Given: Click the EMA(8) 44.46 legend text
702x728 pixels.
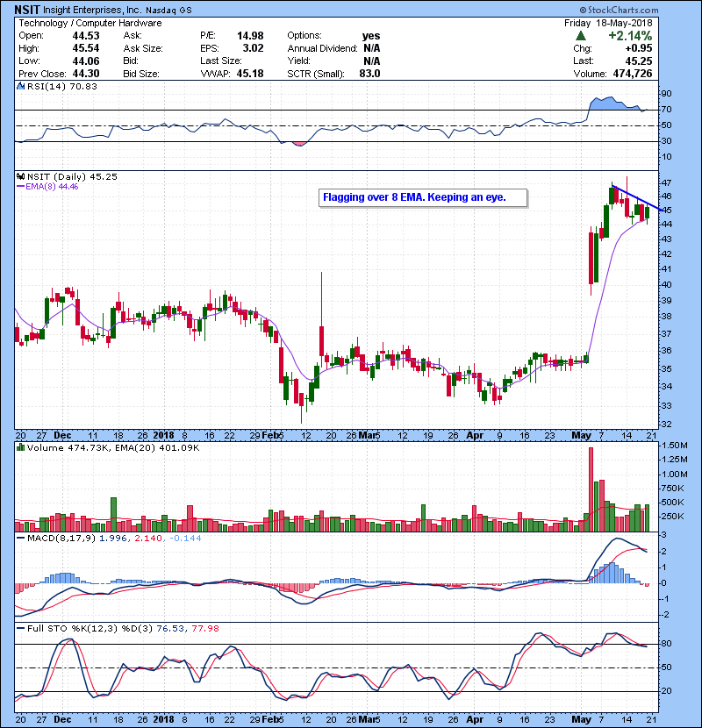Looking at the screenshot, I should pyautogui.click(x=52, y=187).
